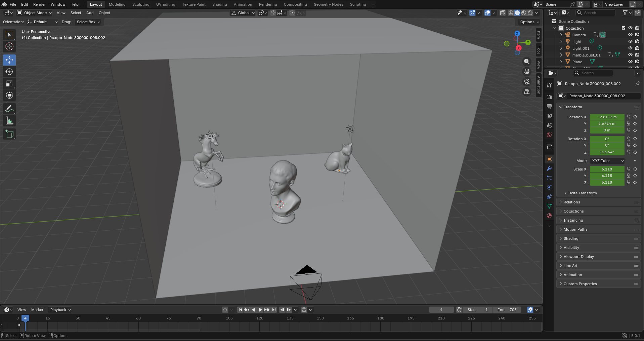644x341 pixels.
Task: Toggle viewport visibility of marble_bust_01
Action: coord(630,55)
